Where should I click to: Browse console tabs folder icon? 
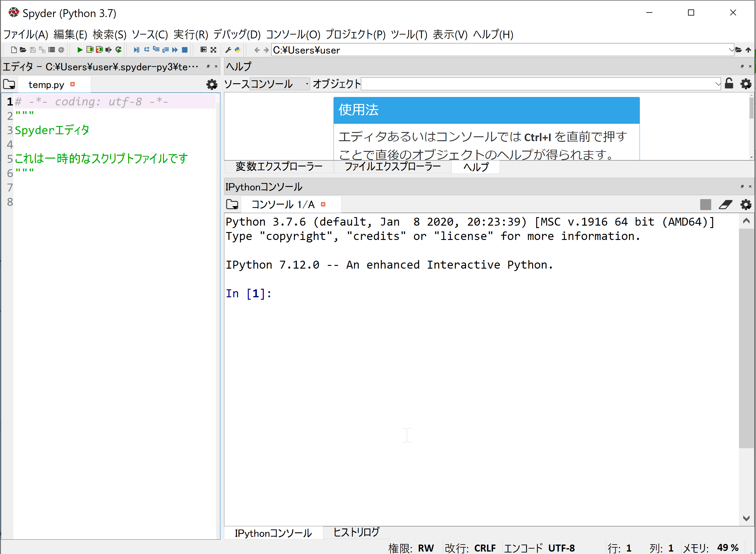coord(232,204)
